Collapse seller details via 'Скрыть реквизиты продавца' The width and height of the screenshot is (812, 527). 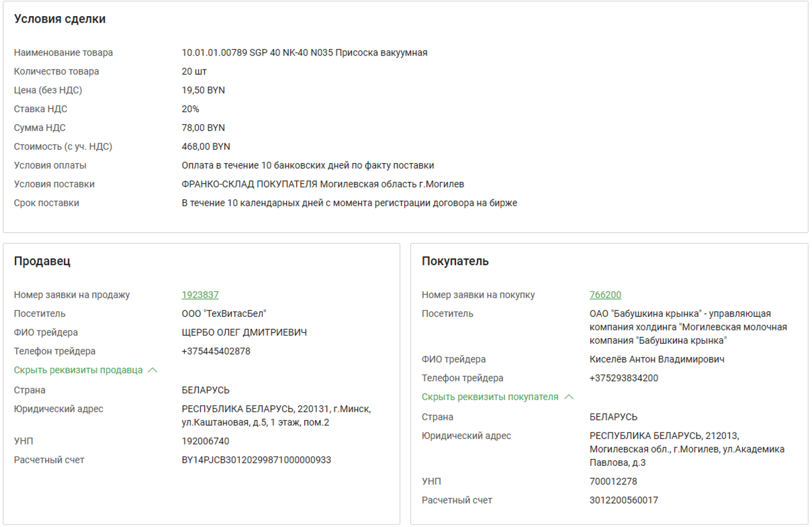pos(79,370)
